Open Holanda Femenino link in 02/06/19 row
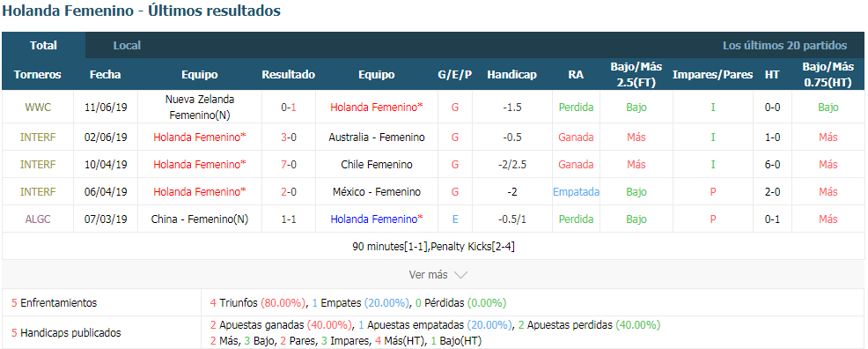 [200, 137]
